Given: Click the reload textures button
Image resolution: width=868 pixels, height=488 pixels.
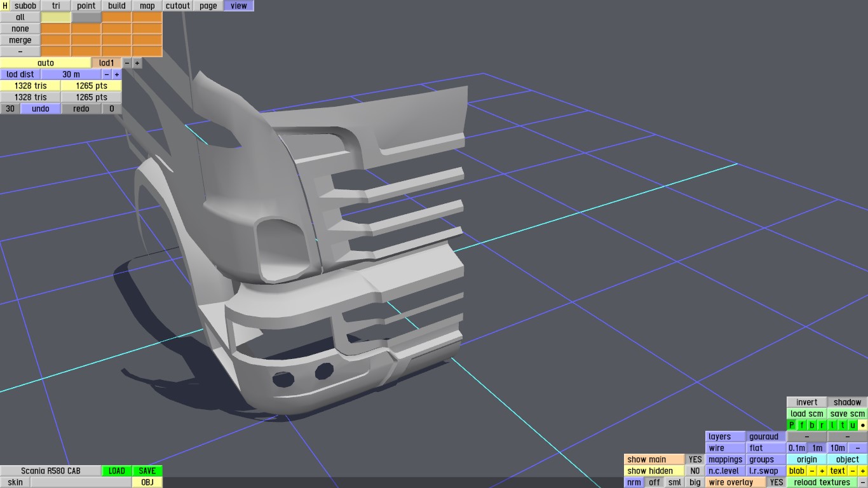Looking at the screenshot, I should click(822, 482).
